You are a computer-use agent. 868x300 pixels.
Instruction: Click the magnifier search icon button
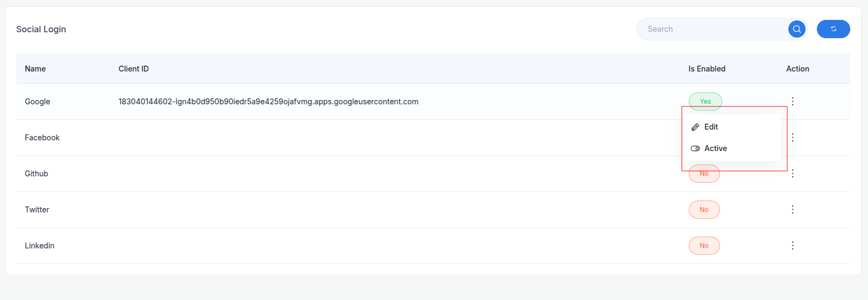[x=796, y=29]
